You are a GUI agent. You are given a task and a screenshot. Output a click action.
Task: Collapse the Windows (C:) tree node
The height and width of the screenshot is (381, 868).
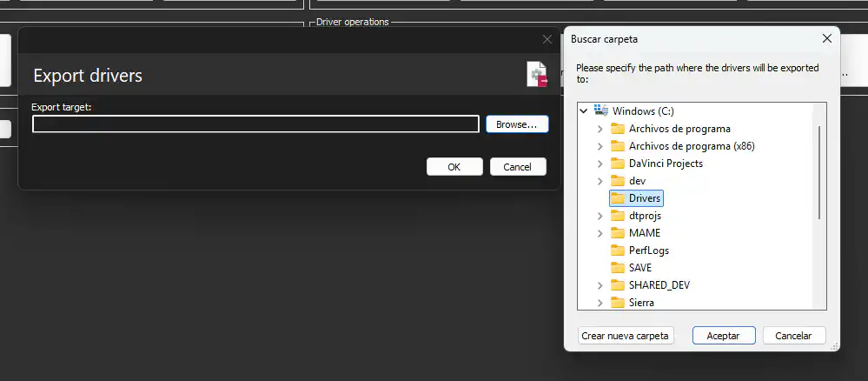coord(584,111)
